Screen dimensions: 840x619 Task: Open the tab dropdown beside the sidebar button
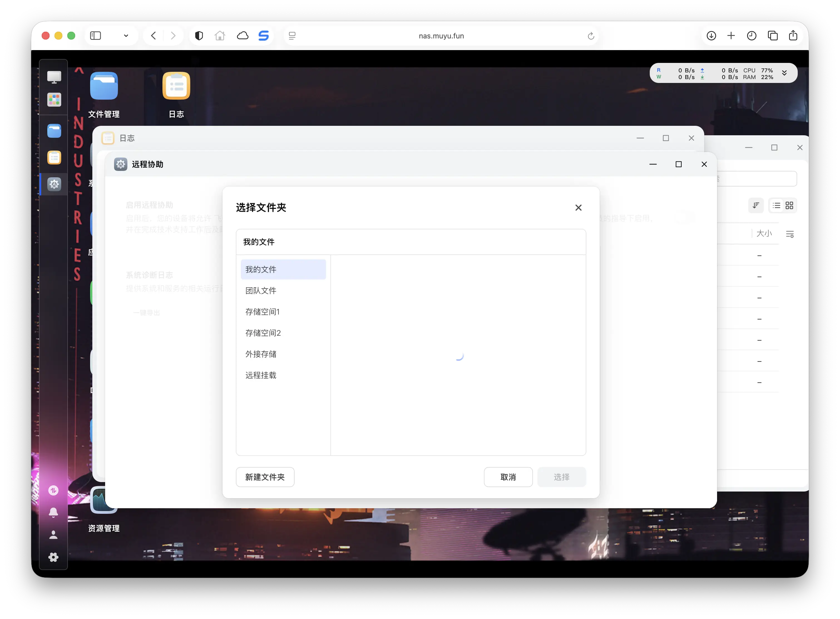pyautogui.click(x=126, y=36)
